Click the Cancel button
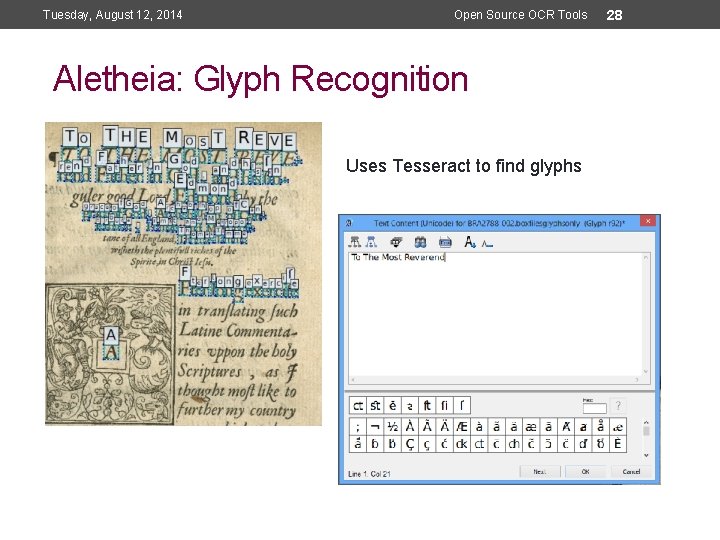The image size is (720, 540). [631, 472]
